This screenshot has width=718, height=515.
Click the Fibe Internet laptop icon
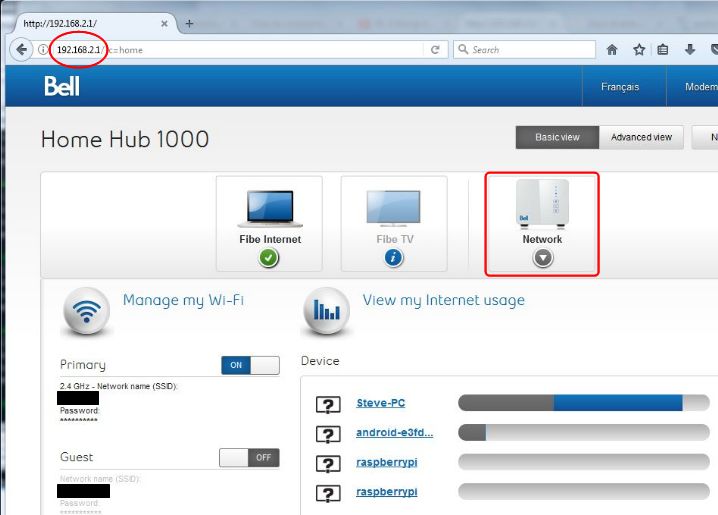[270, 208]
